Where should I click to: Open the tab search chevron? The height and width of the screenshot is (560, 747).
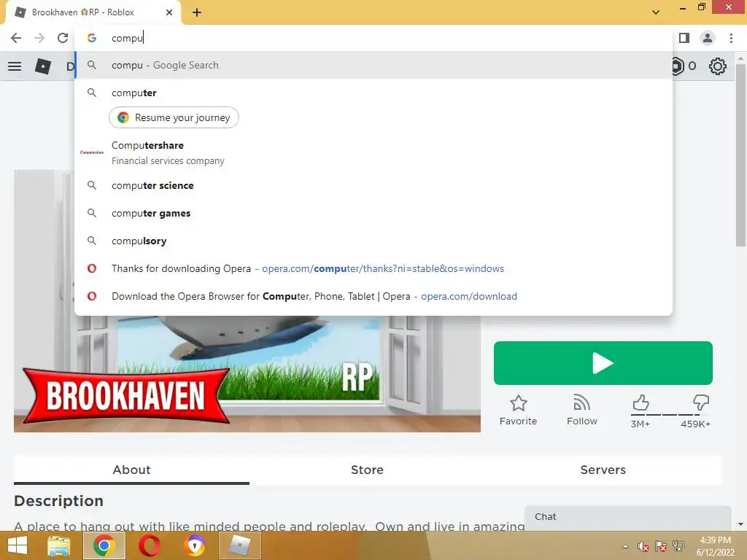coord(656,12)
